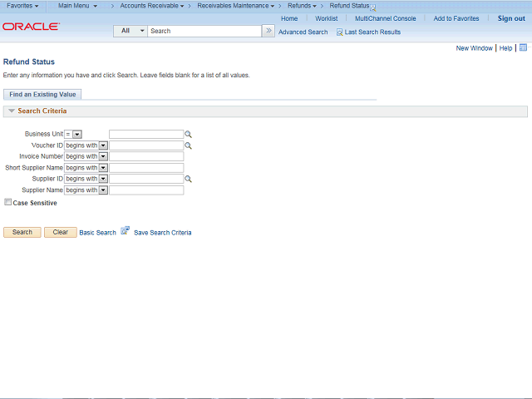Click Add to Favorites link
Screen dimensions: 532x399
point(456,18)
